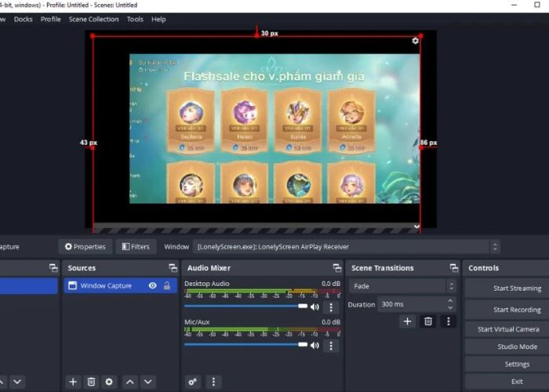Remove the transition with trash icon

428,321
